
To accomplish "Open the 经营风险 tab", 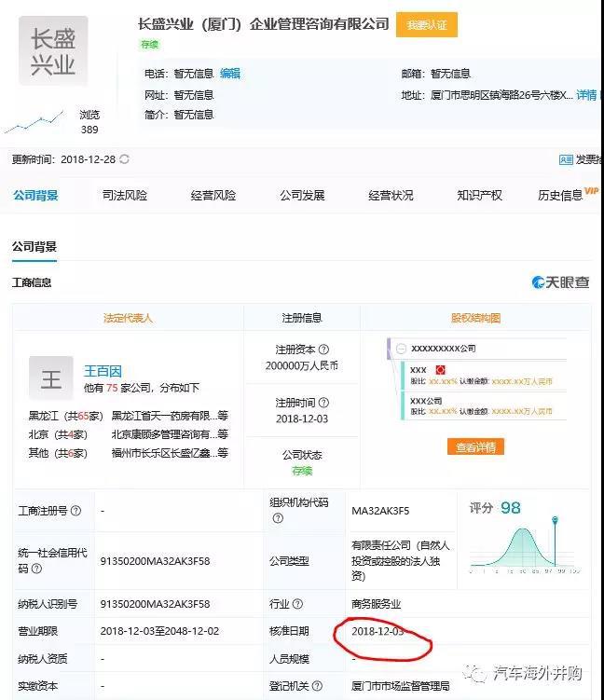I will coord(213,196).
